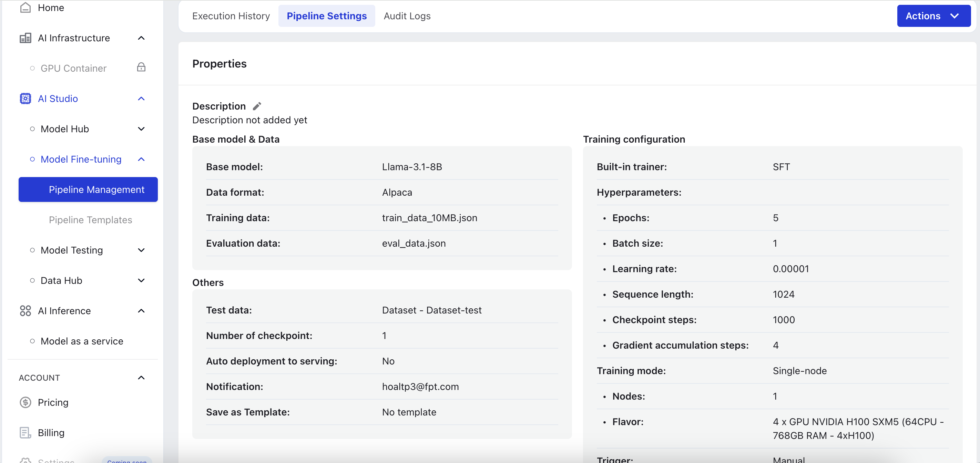This screenshot has height=463, width=980.
Task: Click the SFT trainer value
Action: (x=782, y=167)
